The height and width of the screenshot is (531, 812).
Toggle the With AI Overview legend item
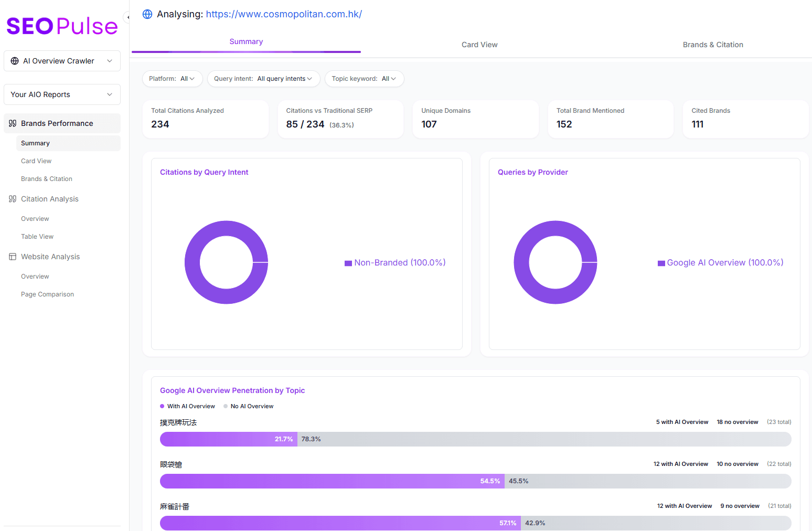pos(187,406)
